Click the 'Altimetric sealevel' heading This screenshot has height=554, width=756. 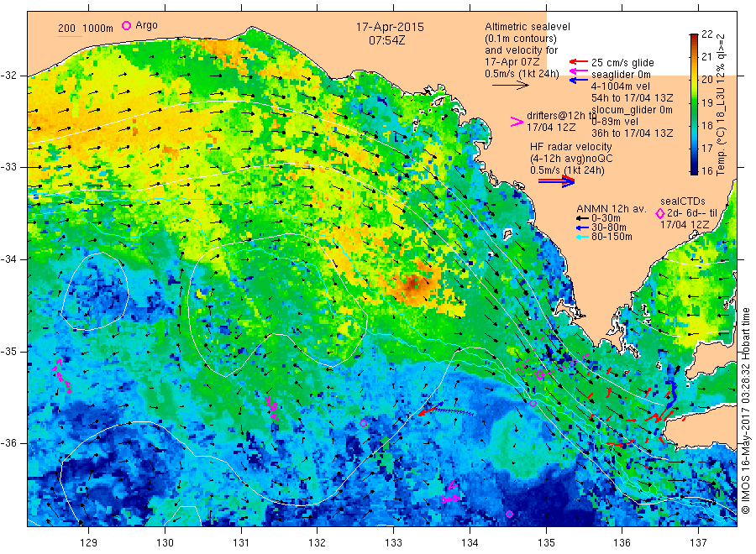point(528,27)
